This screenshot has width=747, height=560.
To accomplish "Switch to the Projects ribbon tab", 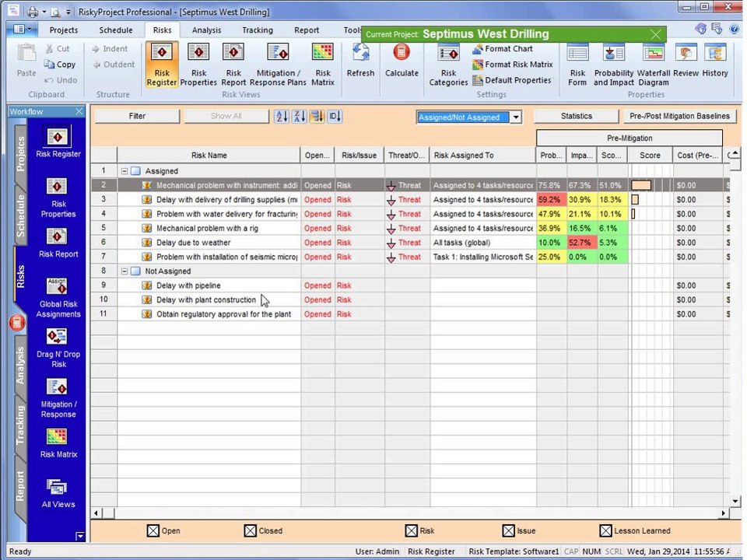I will point(63,30).
